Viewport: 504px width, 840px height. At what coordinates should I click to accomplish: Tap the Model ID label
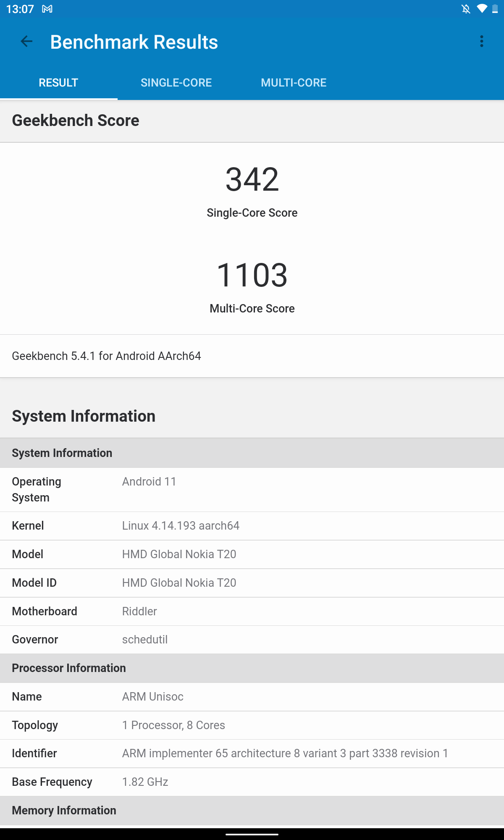click(34, 583)
